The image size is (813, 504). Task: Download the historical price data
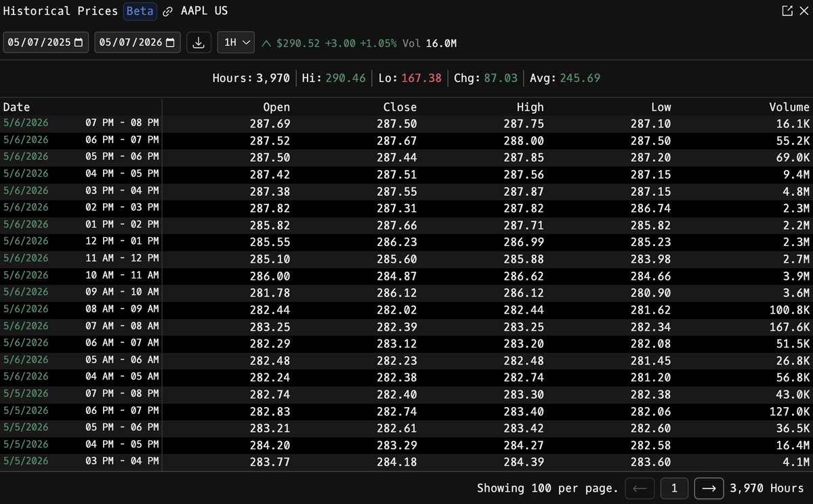click(199, 43)
